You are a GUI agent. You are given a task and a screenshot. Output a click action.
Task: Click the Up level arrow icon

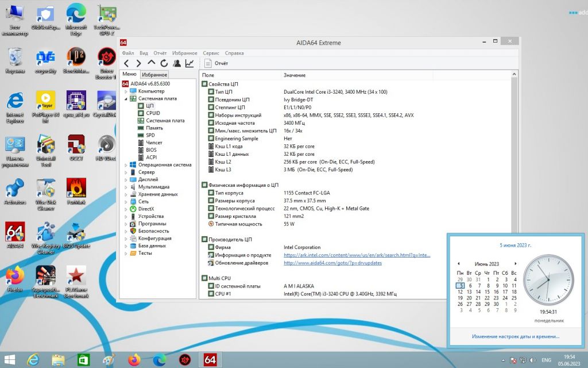(151, 63)
